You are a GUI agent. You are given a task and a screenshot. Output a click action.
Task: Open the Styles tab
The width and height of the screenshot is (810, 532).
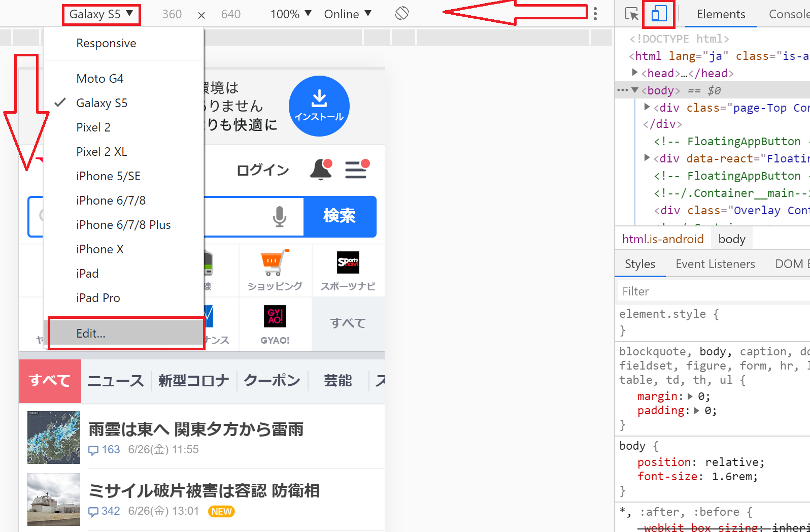click(x=640, y=264)
